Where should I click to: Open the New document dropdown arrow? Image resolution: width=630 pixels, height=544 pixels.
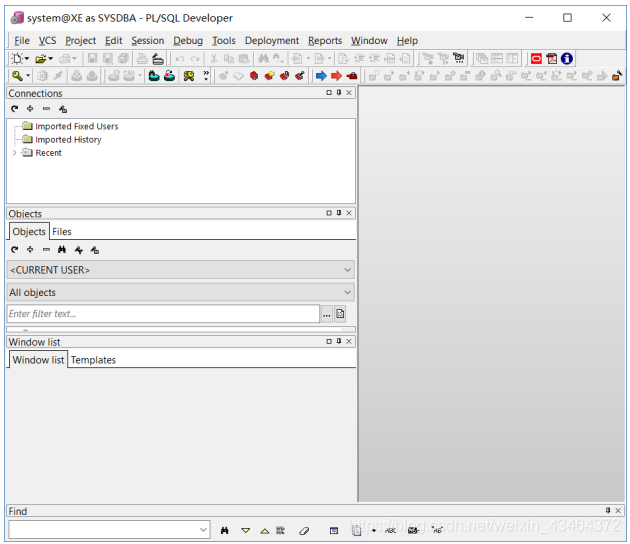click(27, 59)
